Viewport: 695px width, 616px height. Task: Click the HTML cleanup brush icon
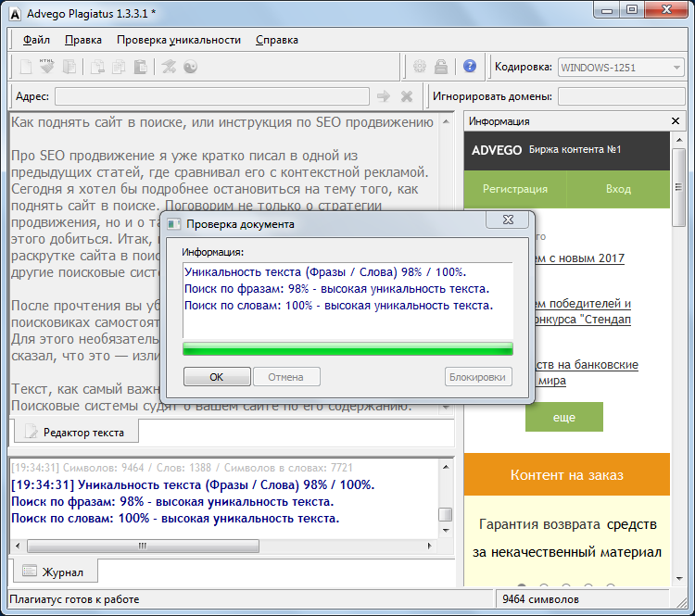point(47,67)
